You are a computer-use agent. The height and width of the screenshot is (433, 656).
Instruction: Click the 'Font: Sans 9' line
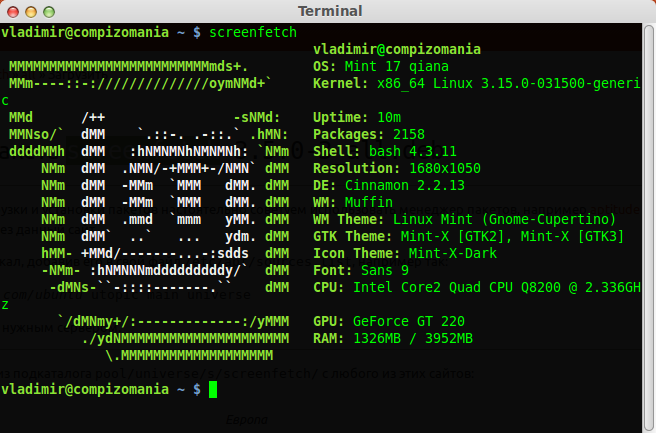tap(361, 271)
